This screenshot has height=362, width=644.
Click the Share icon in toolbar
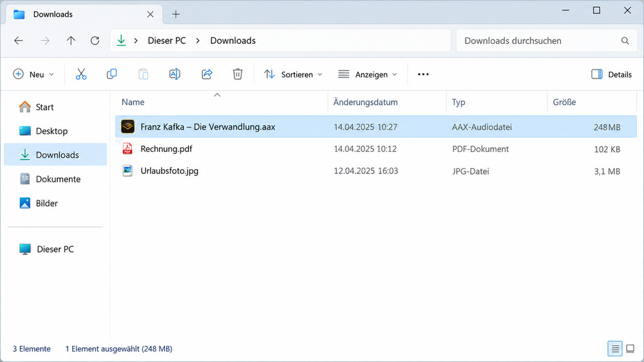click(207, 74)
